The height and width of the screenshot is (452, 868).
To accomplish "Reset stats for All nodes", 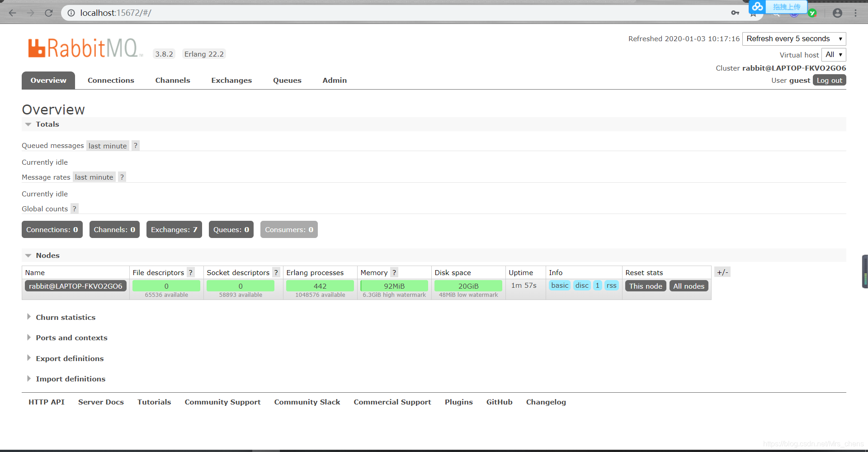I will [x=689, y=286].
